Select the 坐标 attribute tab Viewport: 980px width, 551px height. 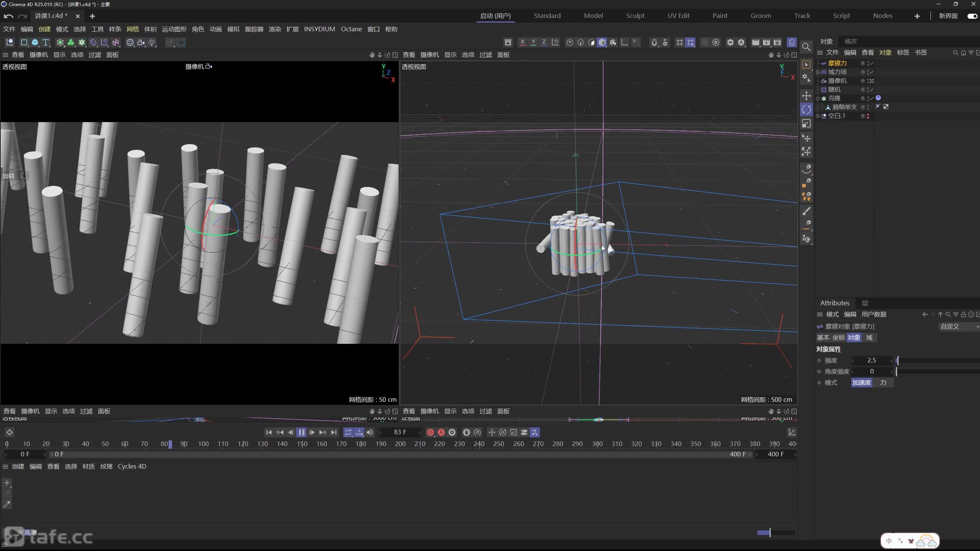point(838,337)
